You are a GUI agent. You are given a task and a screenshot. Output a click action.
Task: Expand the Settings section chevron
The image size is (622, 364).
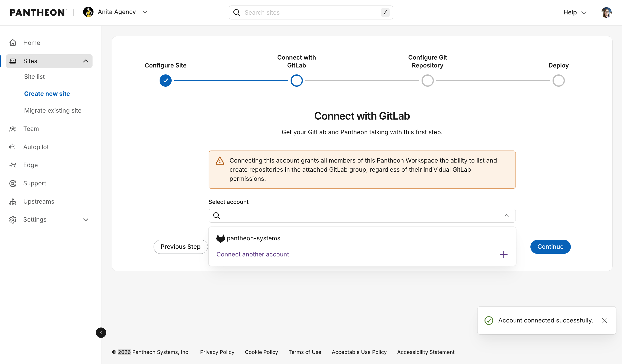pos(86,220)
